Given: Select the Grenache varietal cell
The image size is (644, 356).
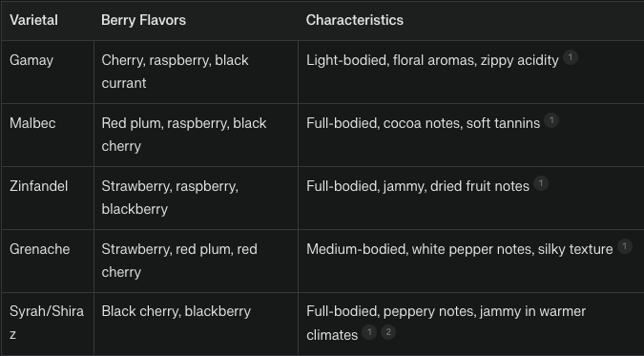Looking at the screenshot, I should 48,261.
